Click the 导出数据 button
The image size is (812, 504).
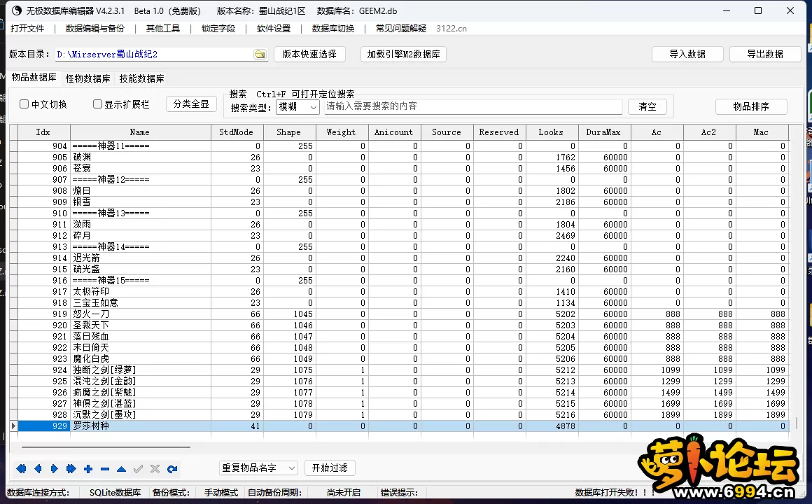[x=765, y=55]
